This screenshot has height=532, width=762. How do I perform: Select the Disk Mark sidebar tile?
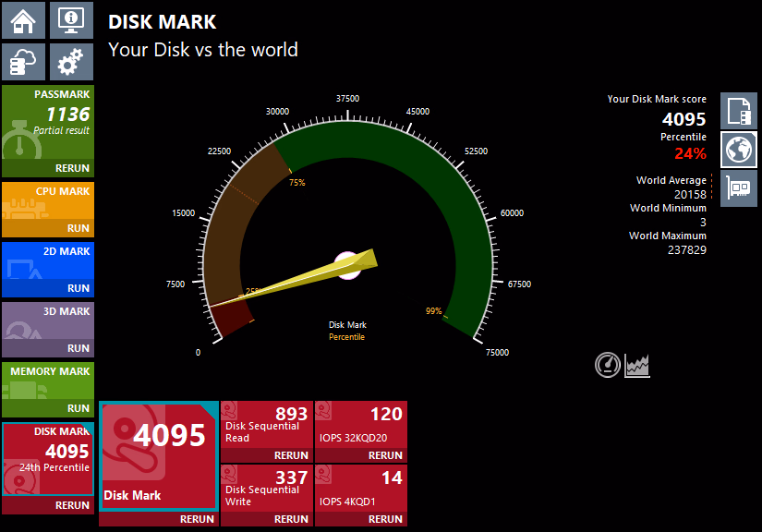47,457
